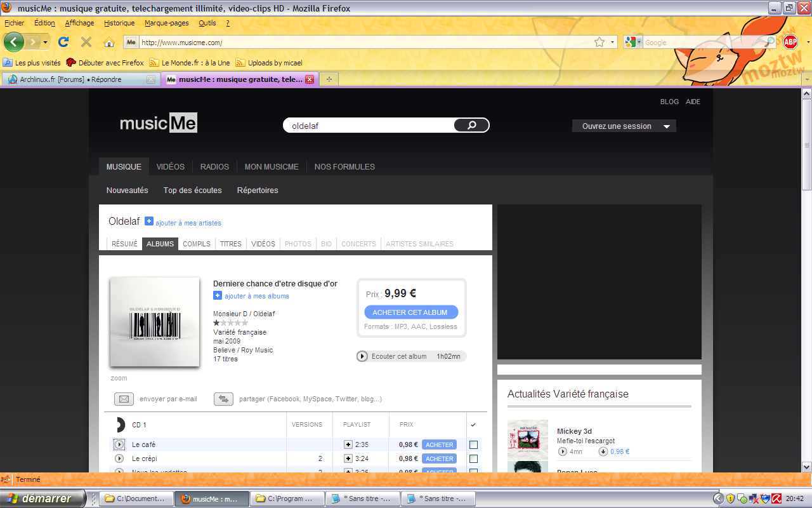Click select-all checkmark column header

pyautogui.click(x=473, y=424)
